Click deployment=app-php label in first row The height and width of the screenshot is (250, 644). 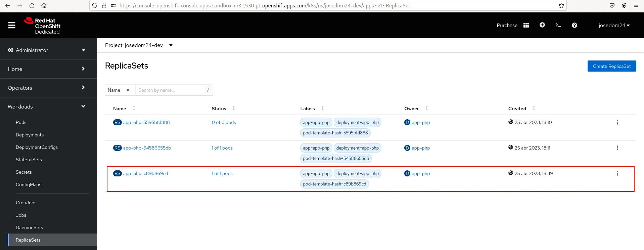click(x=358, y=122)
